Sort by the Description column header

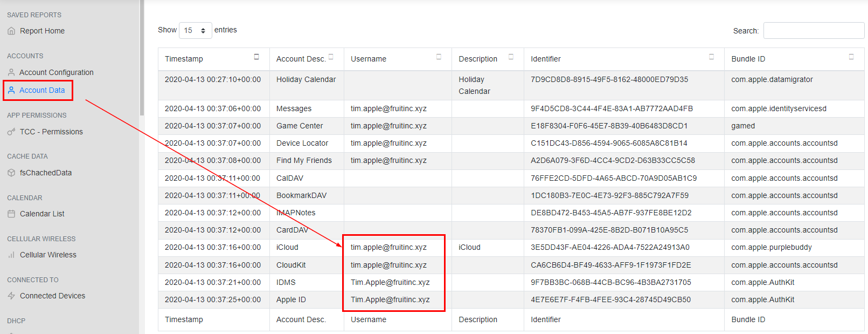[478, 59]
